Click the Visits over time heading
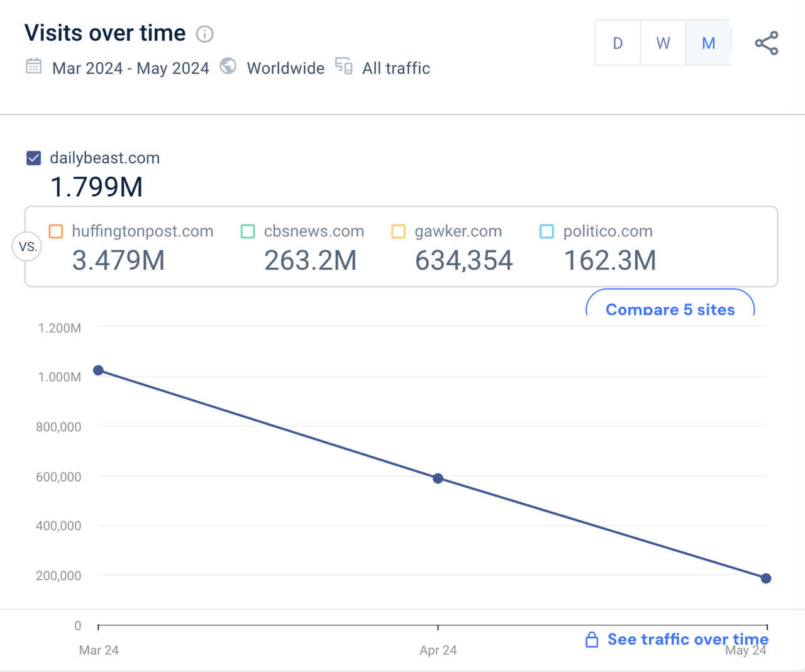This screenshot has width=805, height=672. [x=105, y=33]
